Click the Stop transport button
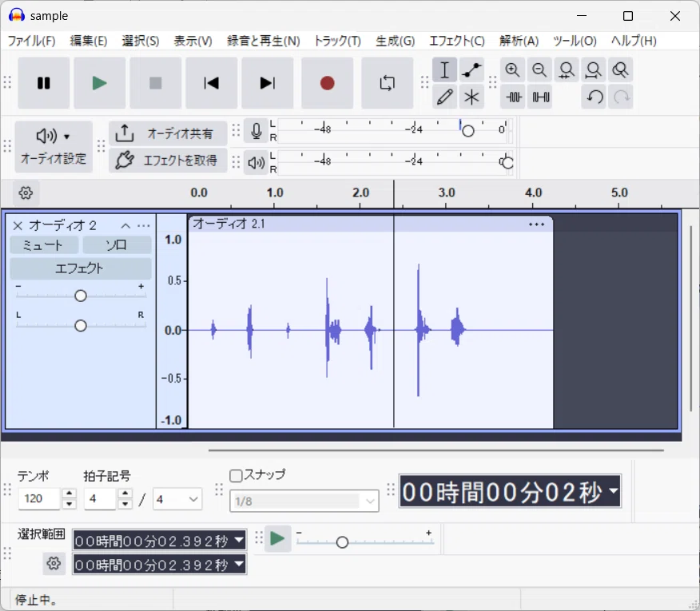 click(x=155, y=83)
